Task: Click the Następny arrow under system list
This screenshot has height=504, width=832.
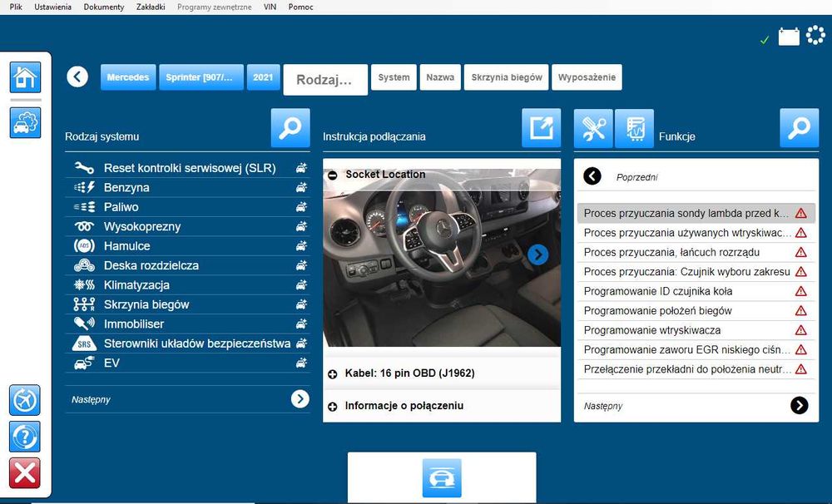Action: coord(300,399)
